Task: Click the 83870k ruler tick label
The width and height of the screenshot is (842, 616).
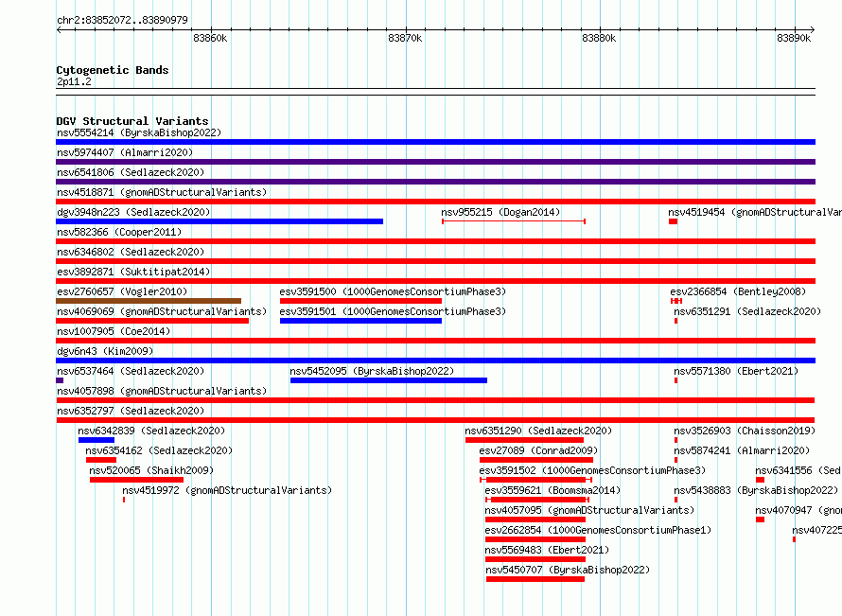Action: [x=405, y=38]
